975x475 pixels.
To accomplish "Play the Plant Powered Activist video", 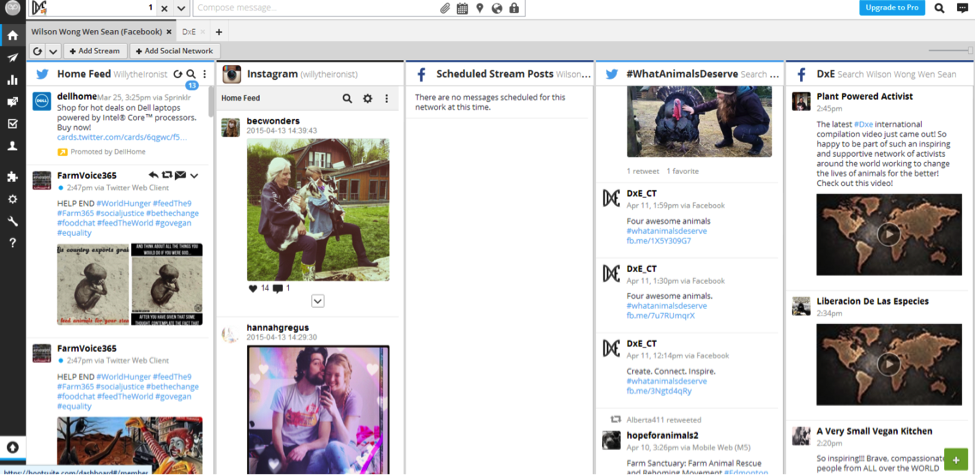I will 889,234.
